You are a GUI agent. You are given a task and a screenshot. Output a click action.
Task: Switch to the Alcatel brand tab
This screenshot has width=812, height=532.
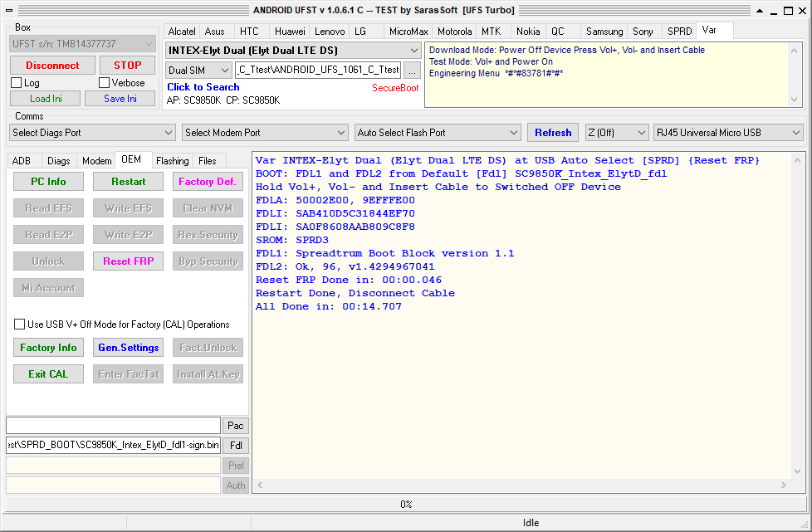(x=182, y=32)
